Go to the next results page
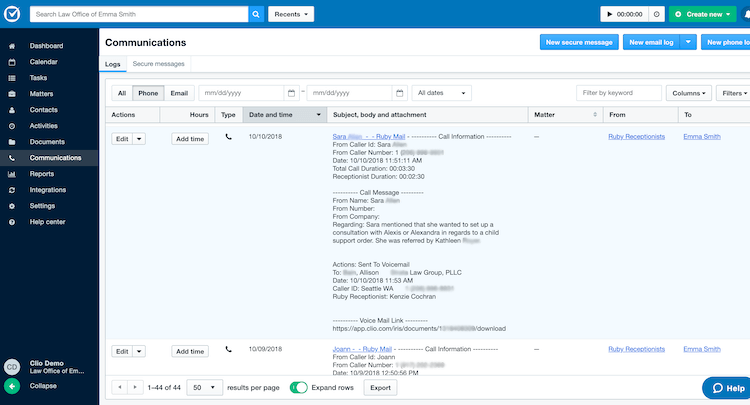This screenshot has width=750, height=405. pos(135,387)
